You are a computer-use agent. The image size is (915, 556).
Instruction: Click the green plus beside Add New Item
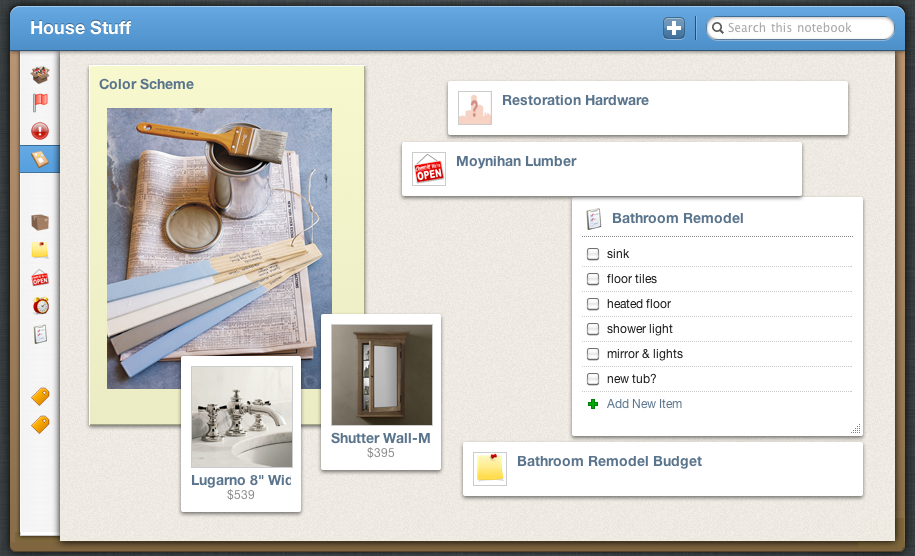[x=593, y=404]
